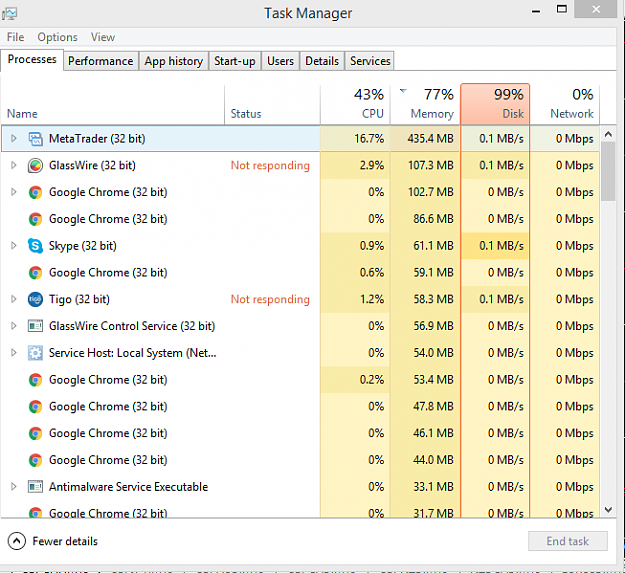Click the End task button
Viewport: 625px width, 573px height.
point(568,541)
